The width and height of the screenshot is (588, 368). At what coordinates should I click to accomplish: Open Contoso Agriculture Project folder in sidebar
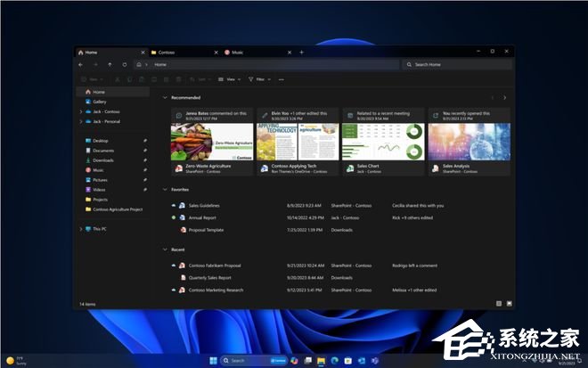click(113, 209)
